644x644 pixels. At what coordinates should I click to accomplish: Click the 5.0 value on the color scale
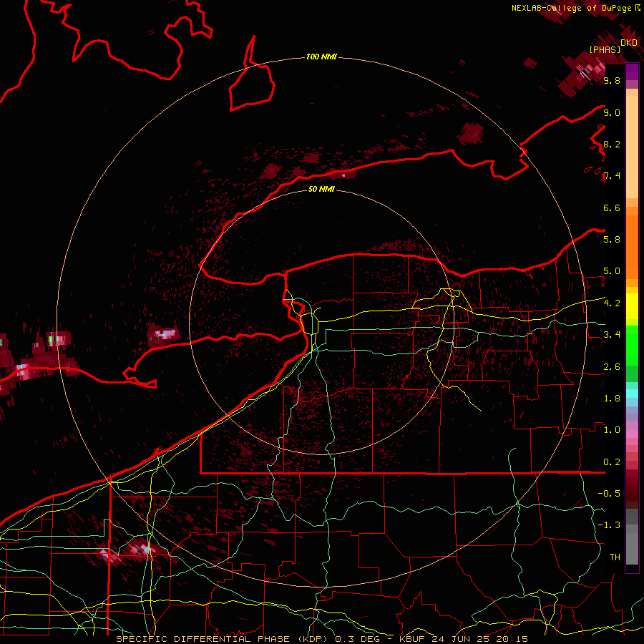[x=612, y=271]
